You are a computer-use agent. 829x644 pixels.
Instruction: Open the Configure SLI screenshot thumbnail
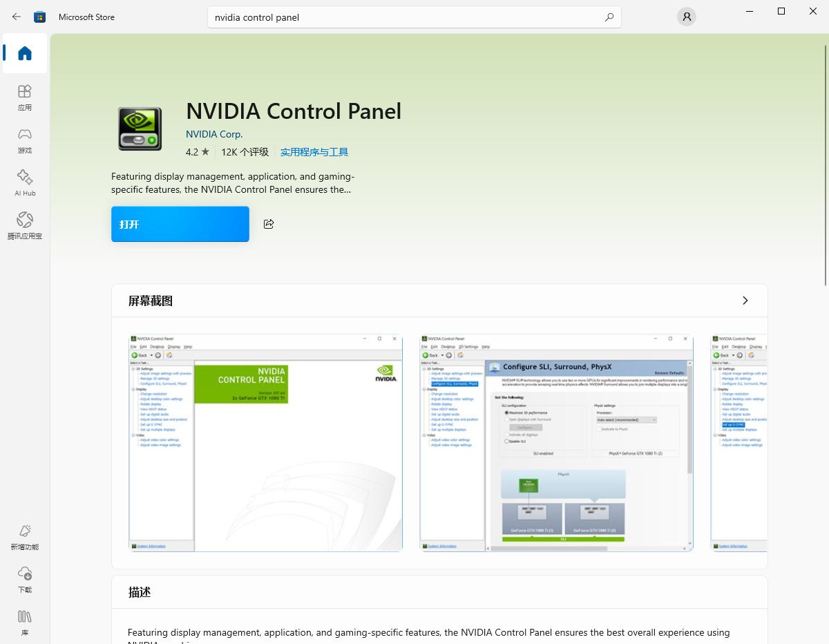point(556,443)
